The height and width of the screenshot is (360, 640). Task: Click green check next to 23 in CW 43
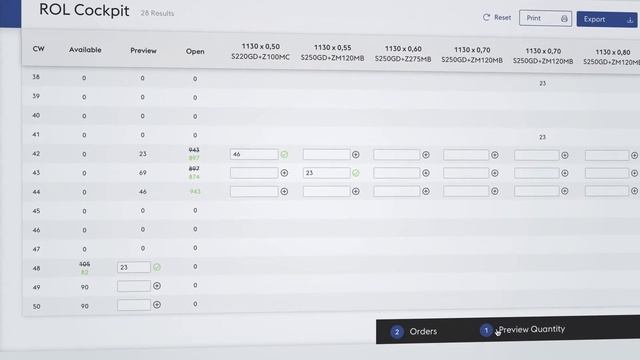coord(356,173)
